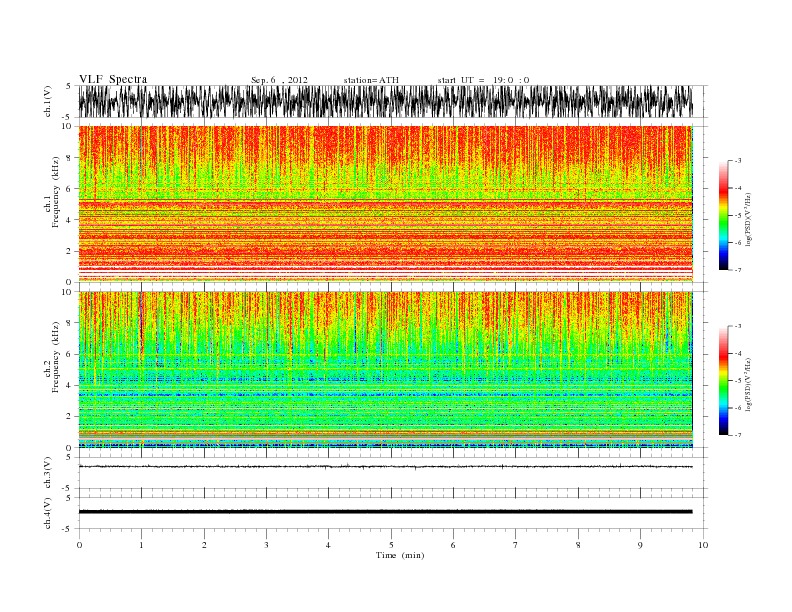
Task: Click inside the ch.1 spectrogram panel
Action: (385, 204)
